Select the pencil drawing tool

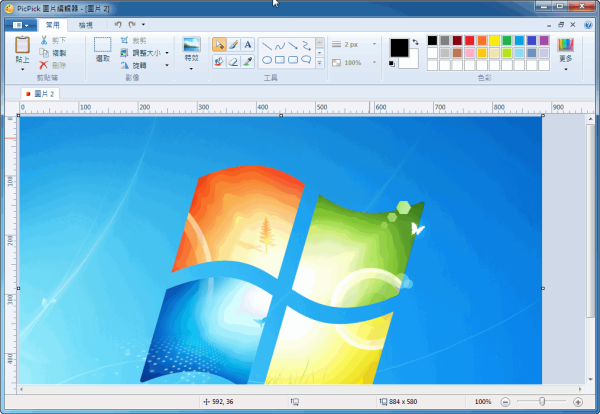[233, 45]
